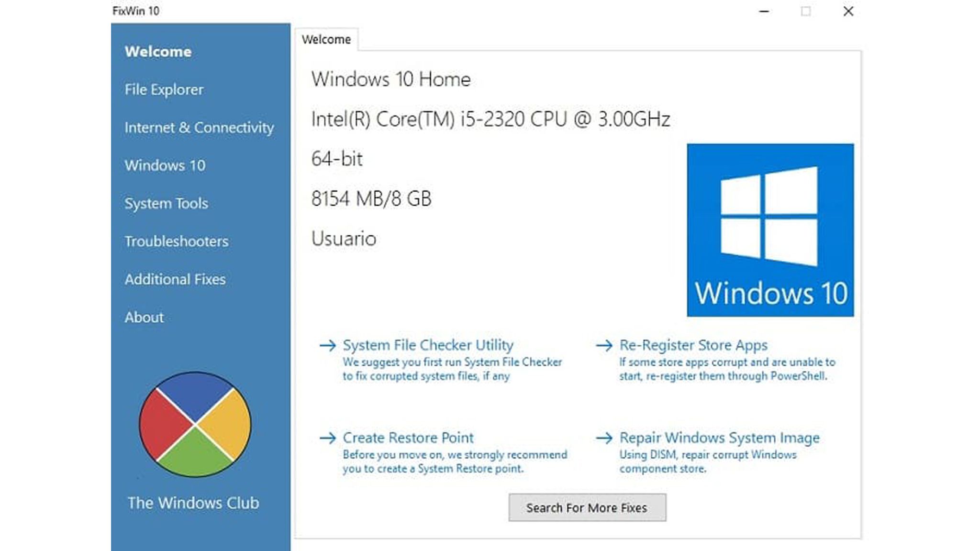Open the File Explorer fixes section

[x=164, y=89]
